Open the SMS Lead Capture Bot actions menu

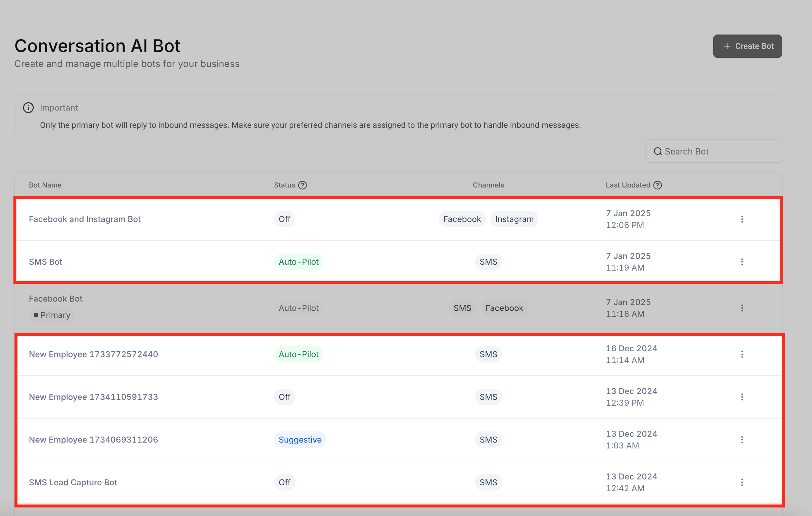pyautogui.click(x=742, y=482)
